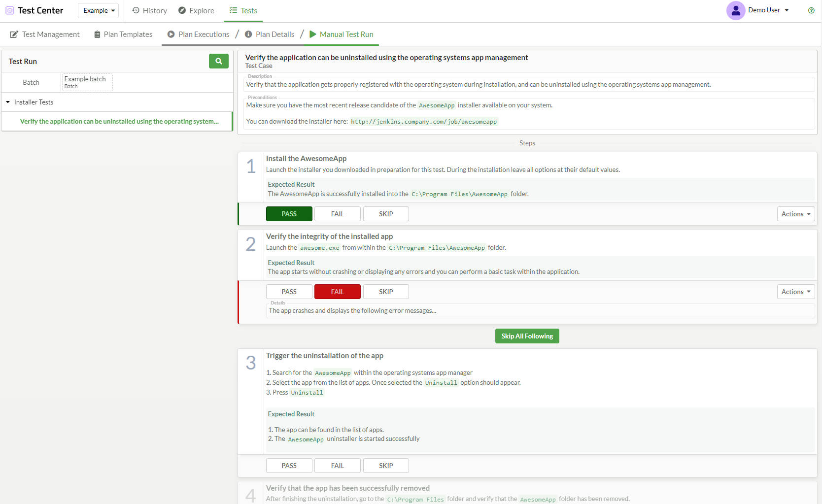Go to Plan Details breadcrumb
This screenshot has height=504, width=822.
(270, 34)
